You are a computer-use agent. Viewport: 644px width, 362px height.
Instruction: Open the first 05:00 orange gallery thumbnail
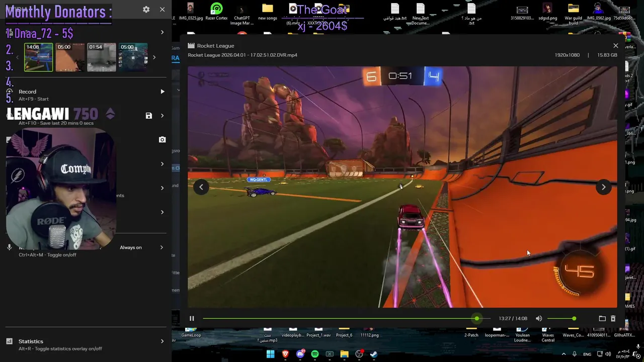70,57
